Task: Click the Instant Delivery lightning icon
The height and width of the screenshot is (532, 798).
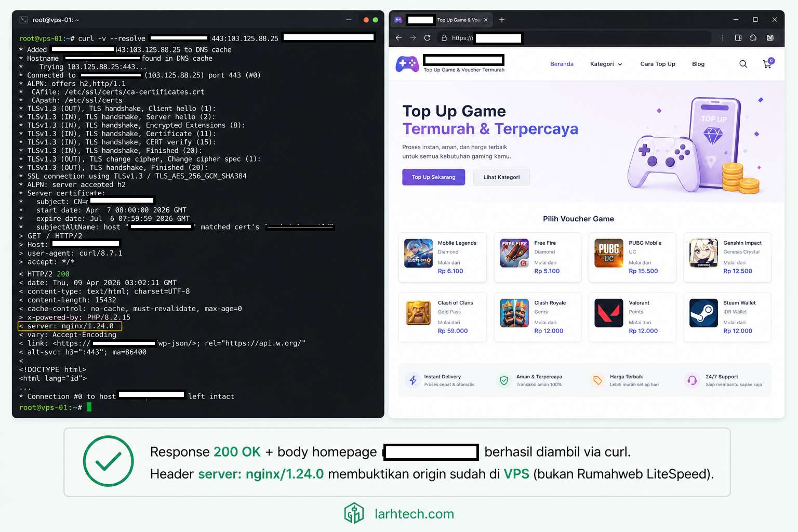Action: point(413,380)
